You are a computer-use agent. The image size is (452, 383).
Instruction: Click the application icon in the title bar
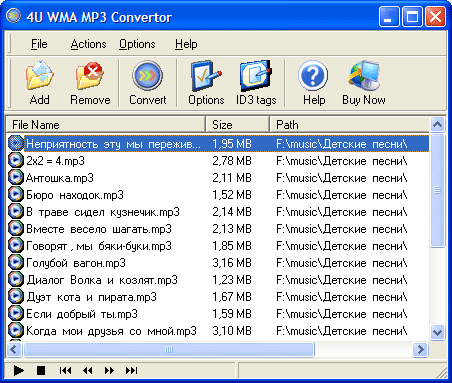coord(14,16)
